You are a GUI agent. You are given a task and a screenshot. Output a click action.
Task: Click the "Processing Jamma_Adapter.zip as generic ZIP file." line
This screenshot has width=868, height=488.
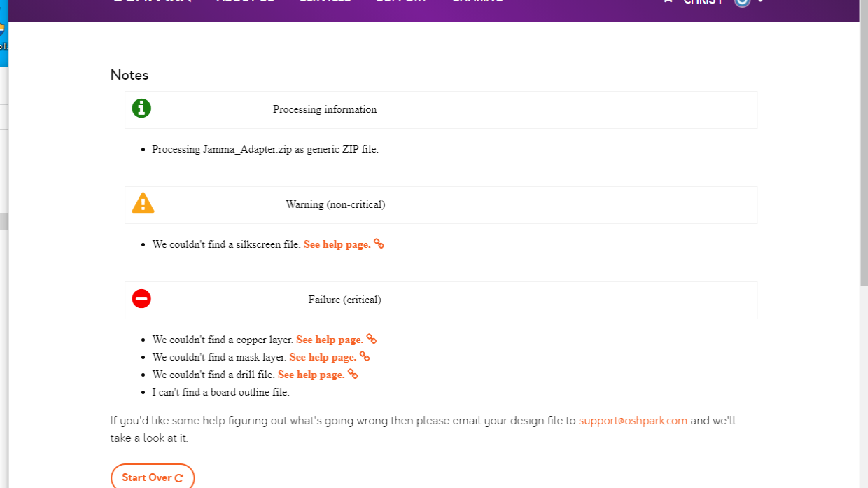[265, 149]
